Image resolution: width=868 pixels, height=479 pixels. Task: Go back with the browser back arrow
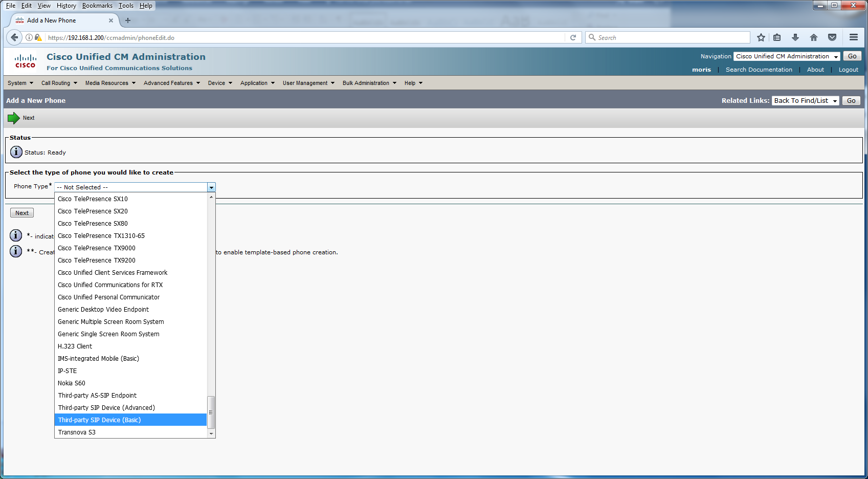coord(14,37)
